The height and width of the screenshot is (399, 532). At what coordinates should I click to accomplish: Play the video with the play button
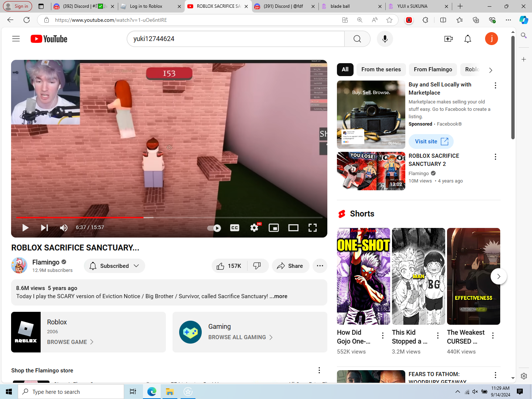tap(25, 228)
